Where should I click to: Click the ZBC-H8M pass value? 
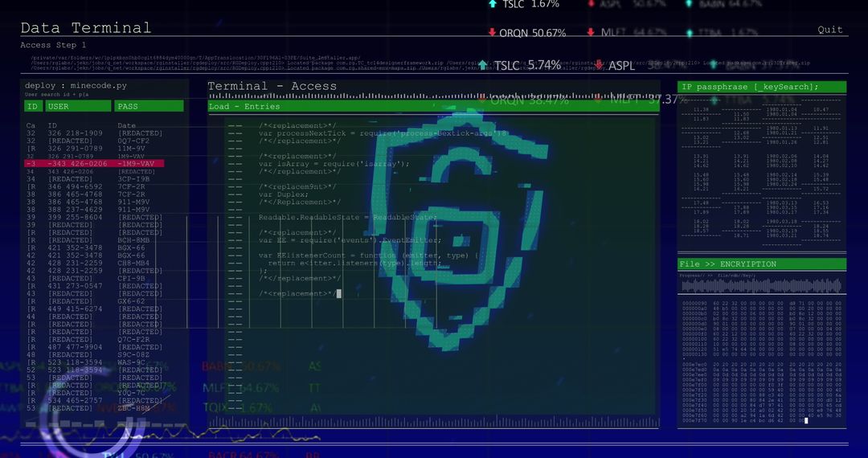point(133,408)
